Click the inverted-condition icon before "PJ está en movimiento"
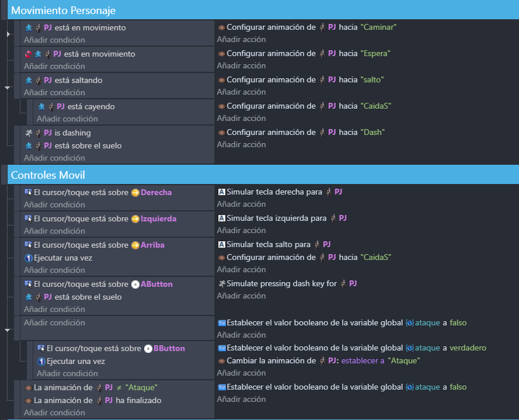Screen dimensions: 519x420 tap(27, 54)
